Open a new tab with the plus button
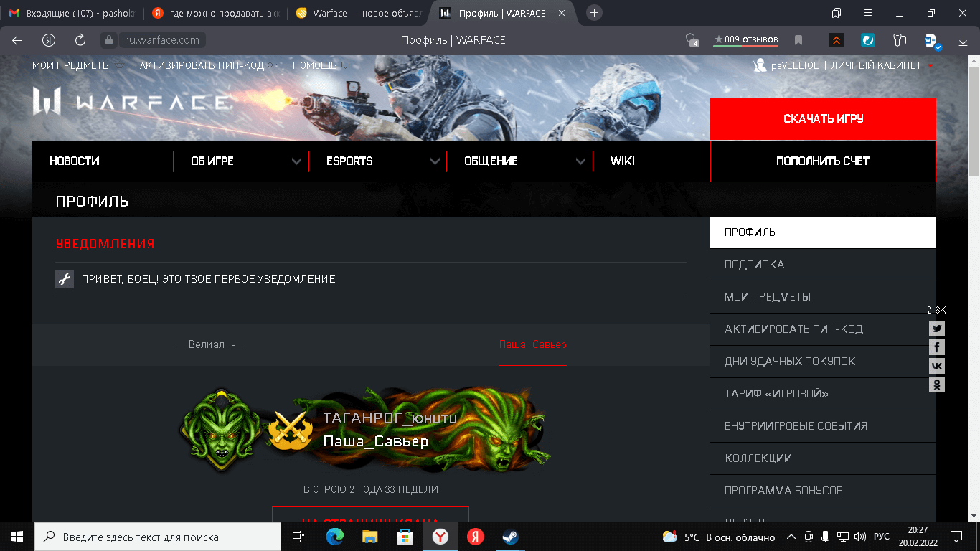Screen dimensions: 980x551 point(594,13)
